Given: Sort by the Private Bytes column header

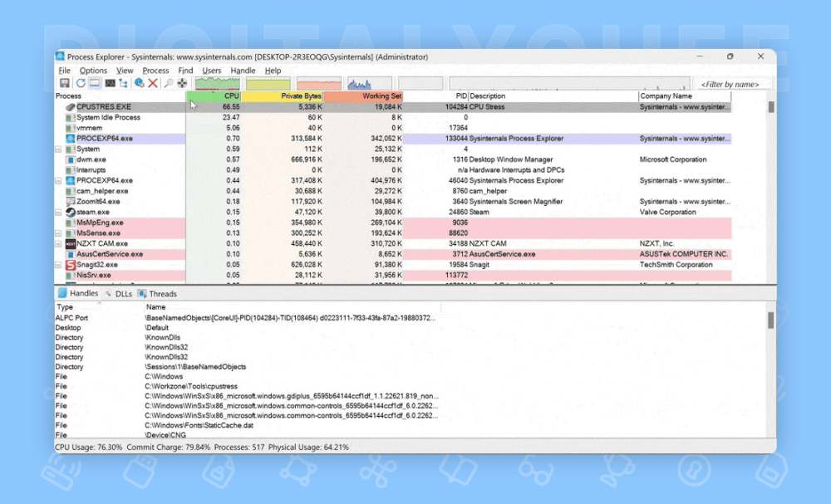Looking at the screenshot, I should pos(282,96).
